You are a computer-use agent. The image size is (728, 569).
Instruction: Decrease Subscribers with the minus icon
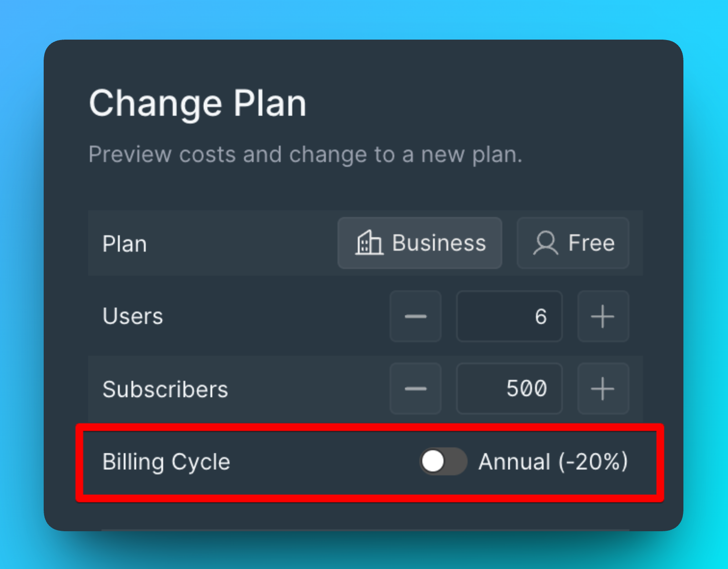point(415,389)
